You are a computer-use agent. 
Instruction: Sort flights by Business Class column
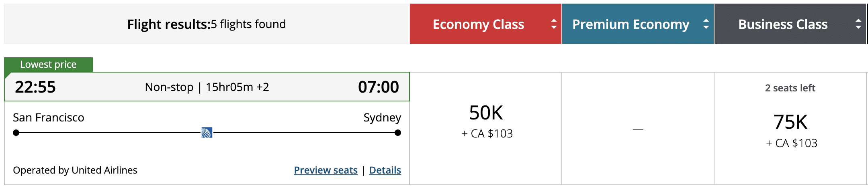[x=783, y=24]
